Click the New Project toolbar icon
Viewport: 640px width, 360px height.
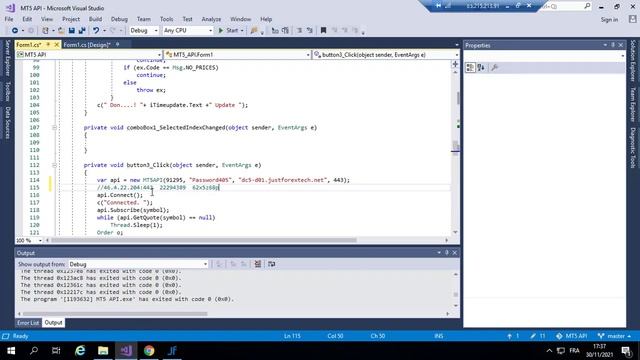[45, 31]
